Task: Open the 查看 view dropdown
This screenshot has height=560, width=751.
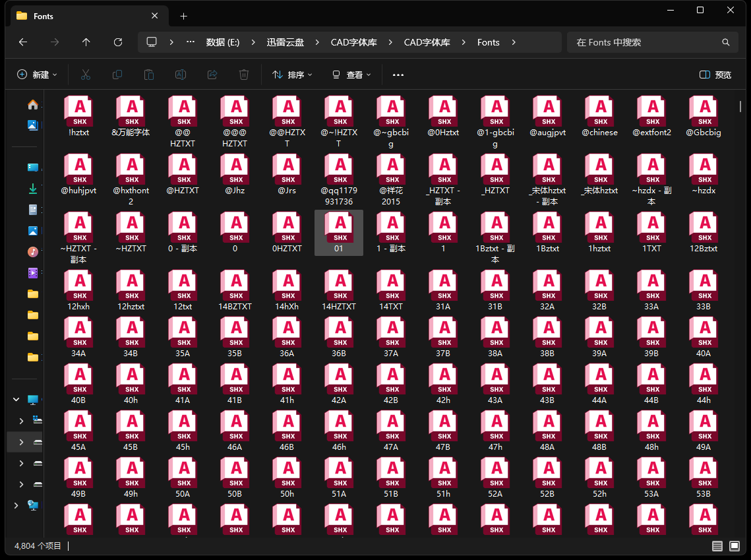Action: (x=352, y=75)
